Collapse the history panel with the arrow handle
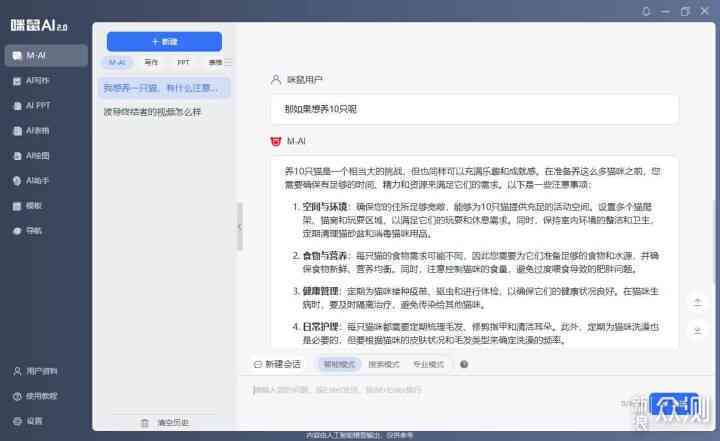This screenshot has height=441, width=720. coord(240,226)
